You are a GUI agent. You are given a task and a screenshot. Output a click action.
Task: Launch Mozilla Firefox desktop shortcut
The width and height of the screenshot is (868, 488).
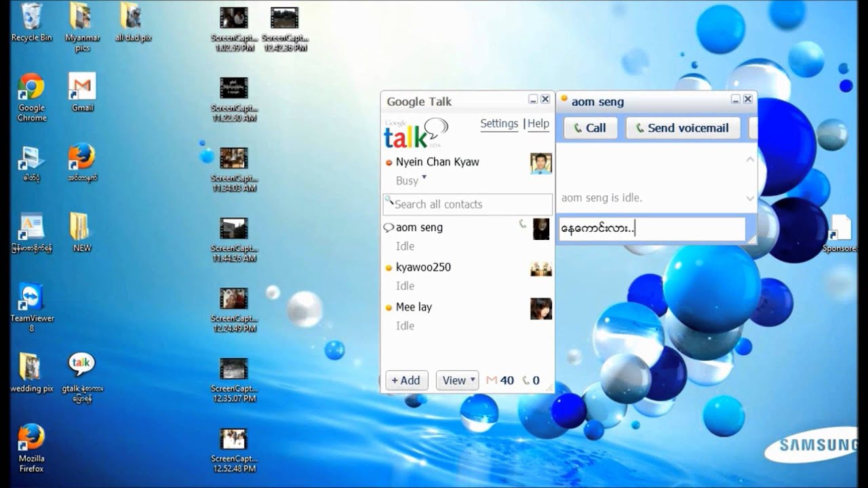pos(31,448)
